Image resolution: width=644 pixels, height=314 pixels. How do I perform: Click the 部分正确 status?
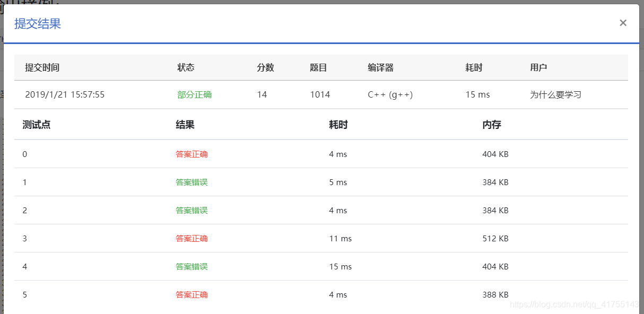pyautogui.click(x=195, y=95)
